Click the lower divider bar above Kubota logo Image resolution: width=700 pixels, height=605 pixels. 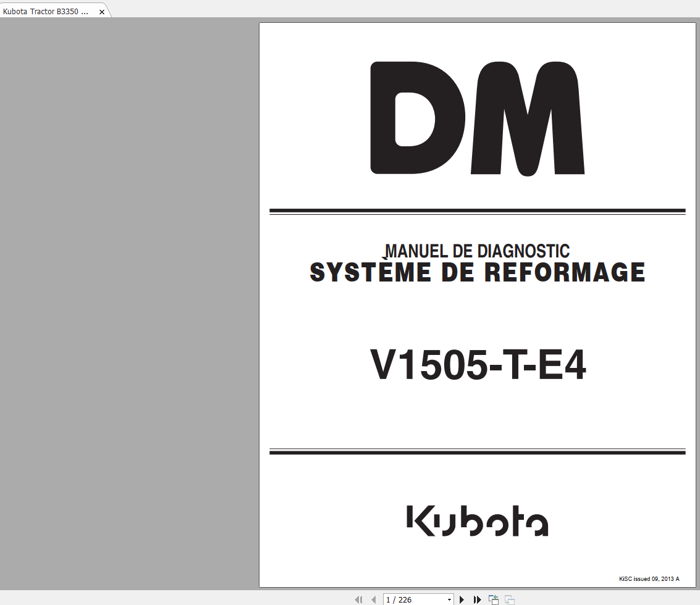click(477, 451)
